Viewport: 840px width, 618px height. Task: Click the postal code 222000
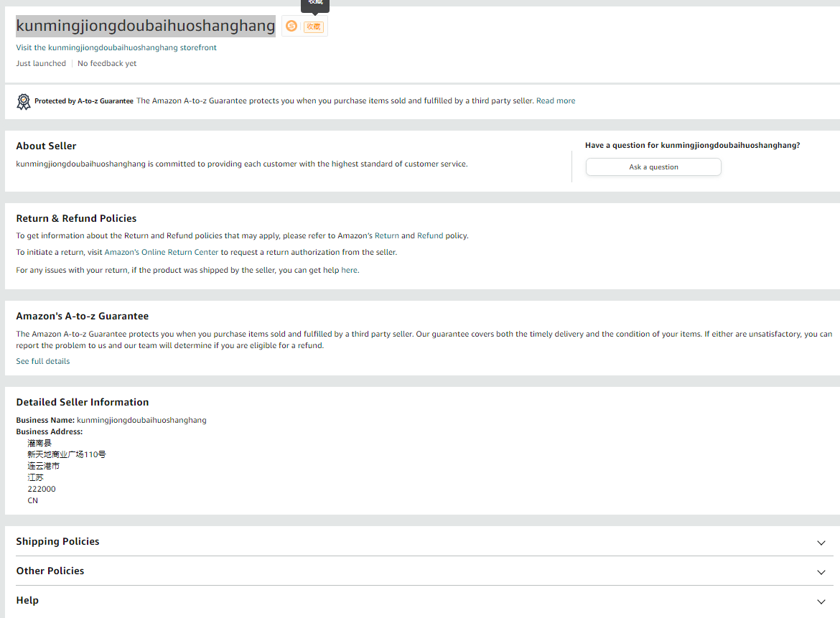click(x=42, y=489)
